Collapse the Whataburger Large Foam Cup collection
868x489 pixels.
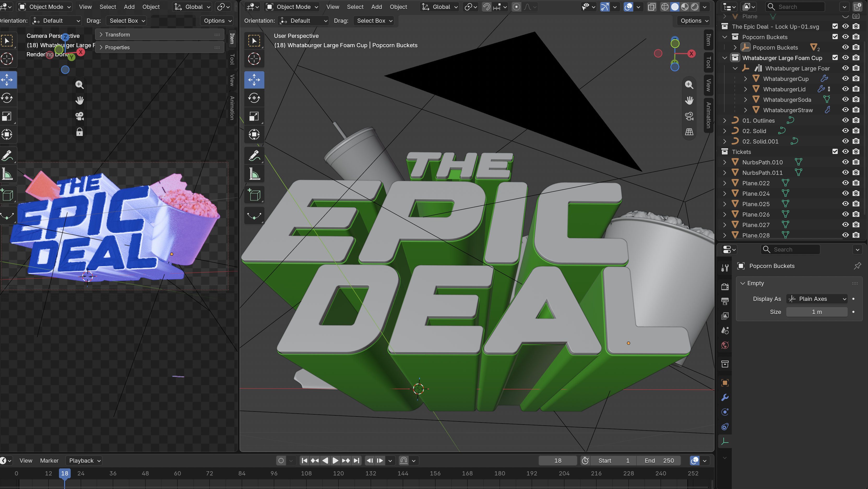(x=724, y=58)
